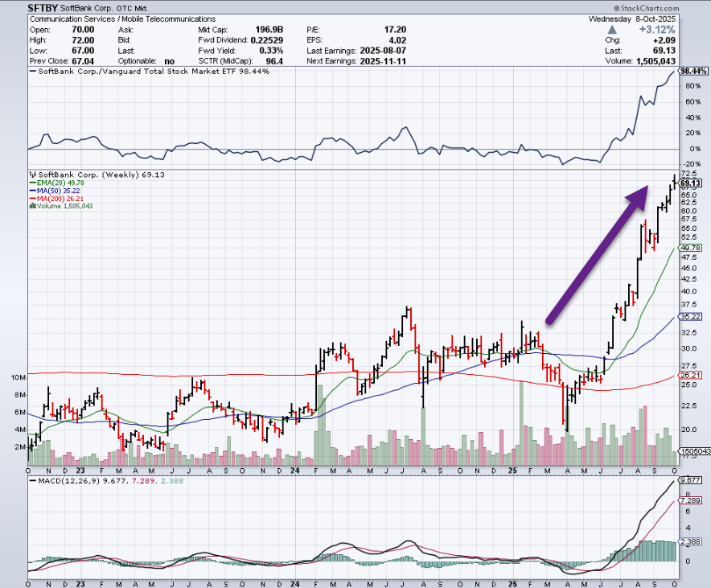Click the red MA(200) legend line marker

pos(32,198)
